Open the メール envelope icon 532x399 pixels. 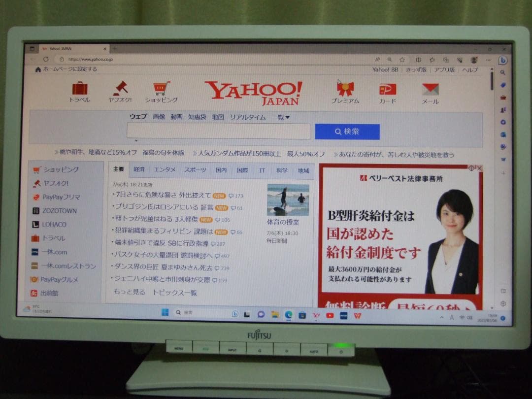pyautogui.click(x=430, y=90)
